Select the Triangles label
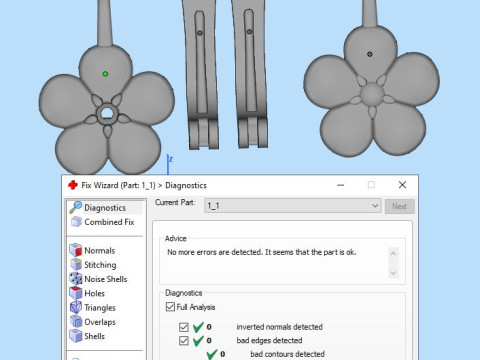 (100, 308)
